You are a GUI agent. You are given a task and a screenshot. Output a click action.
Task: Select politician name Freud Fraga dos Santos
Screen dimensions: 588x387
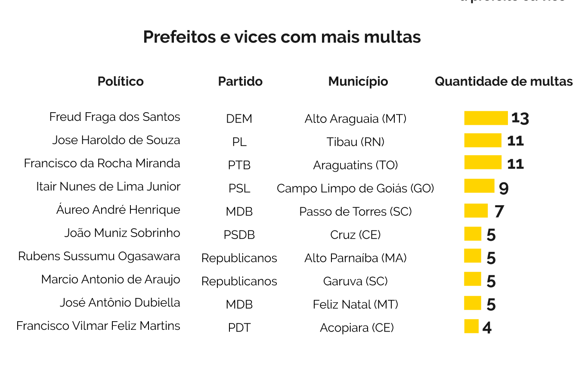115,117
